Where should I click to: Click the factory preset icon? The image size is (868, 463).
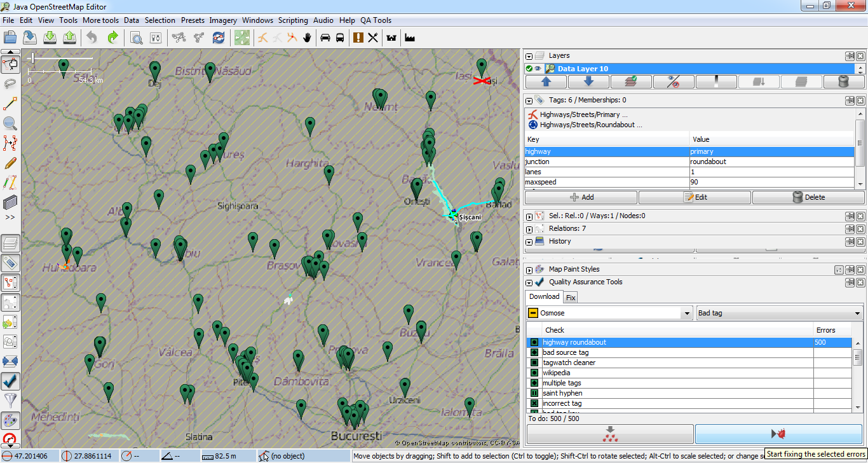[410, 38]
